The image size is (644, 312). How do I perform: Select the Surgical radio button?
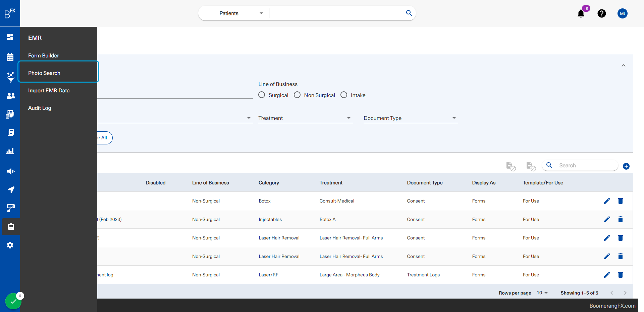click(262, 95)
